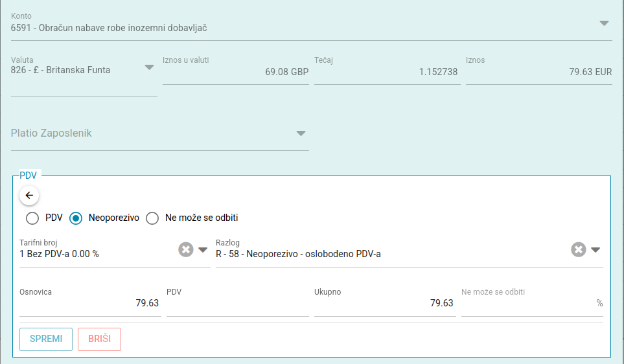Choose the Ne može se odbiti option
Screen dimensions: 624x364
coord(152,218)
